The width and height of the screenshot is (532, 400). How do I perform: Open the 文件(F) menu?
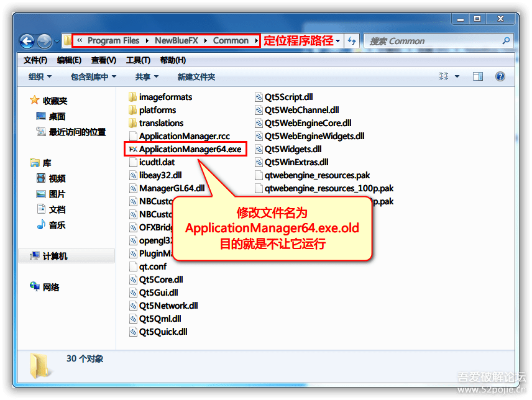(x=35, y=60)
